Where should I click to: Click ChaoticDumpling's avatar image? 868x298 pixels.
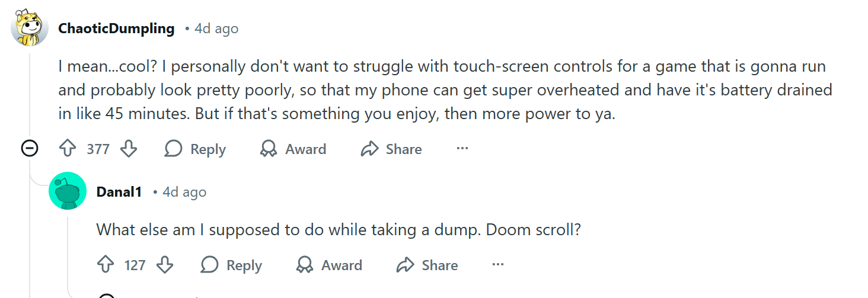(30, 28)
